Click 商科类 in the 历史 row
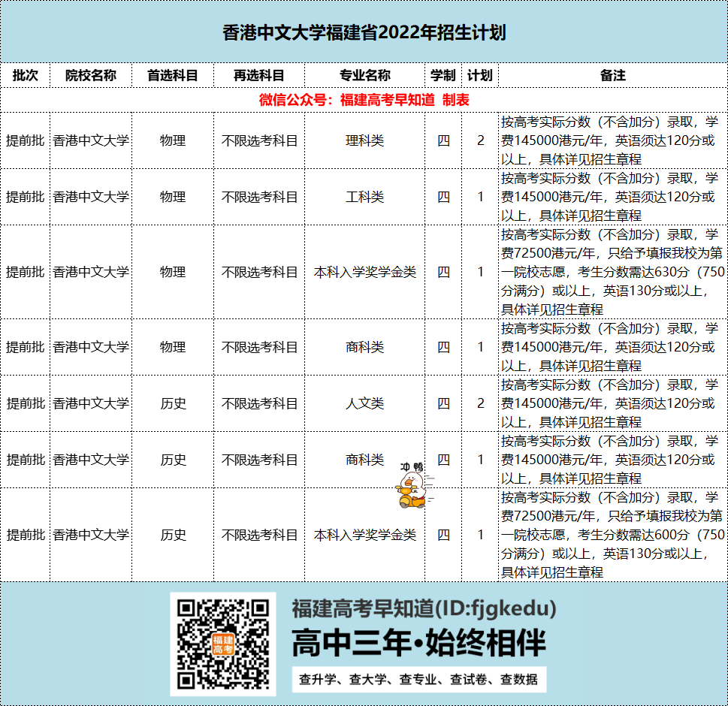Viewport: 728px width, 706px height. [365, 460]
